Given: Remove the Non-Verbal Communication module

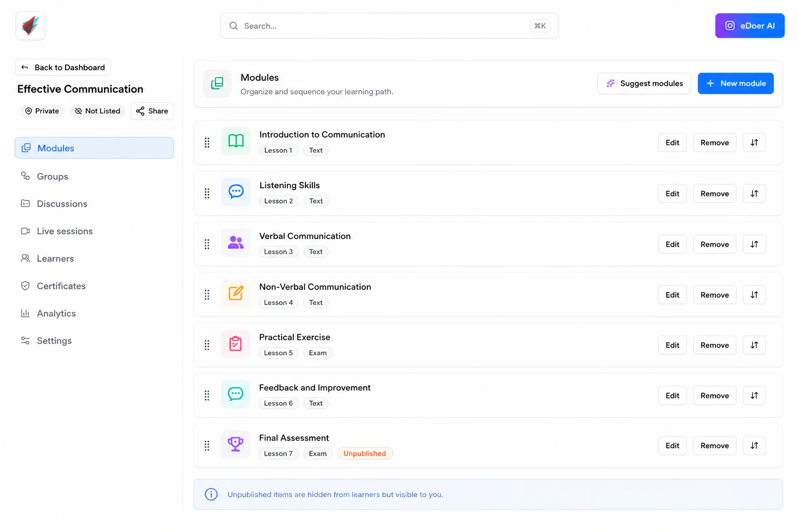Looking at the screenshot, I should click(x=714, y=295).
